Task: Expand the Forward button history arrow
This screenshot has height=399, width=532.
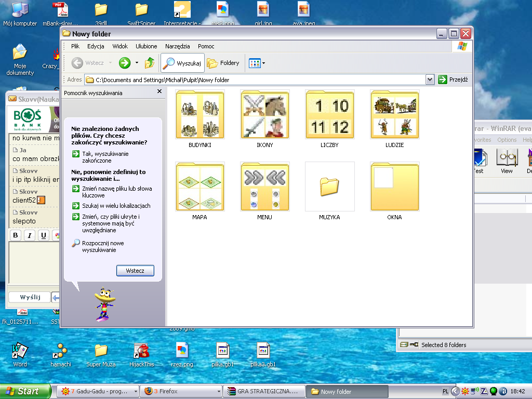Action: pos(137,63)
